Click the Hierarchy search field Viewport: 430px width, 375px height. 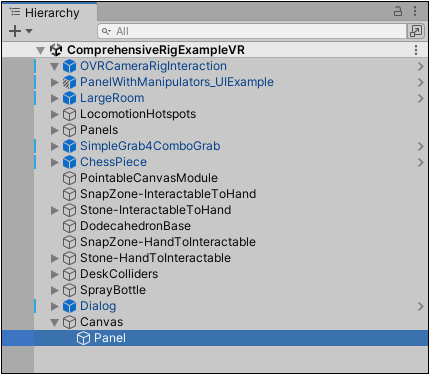252,31
